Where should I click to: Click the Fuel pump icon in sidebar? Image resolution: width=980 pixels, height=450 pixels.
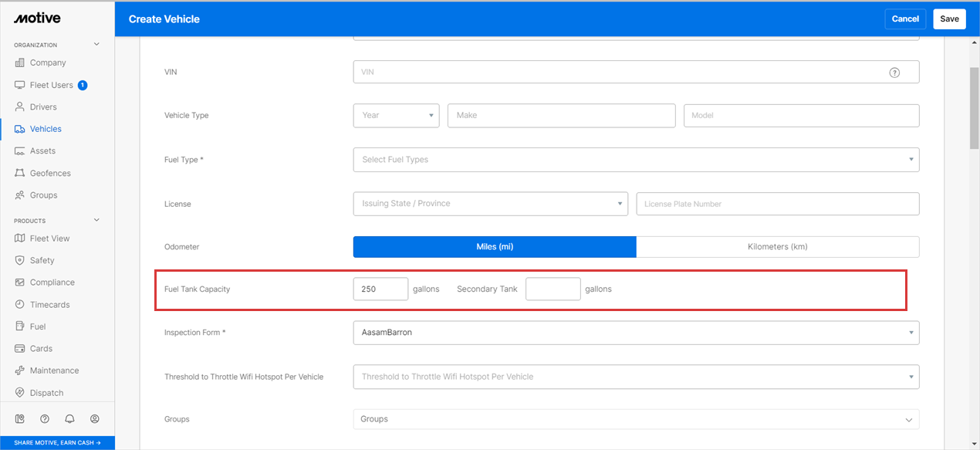click(x=20, y=327)
